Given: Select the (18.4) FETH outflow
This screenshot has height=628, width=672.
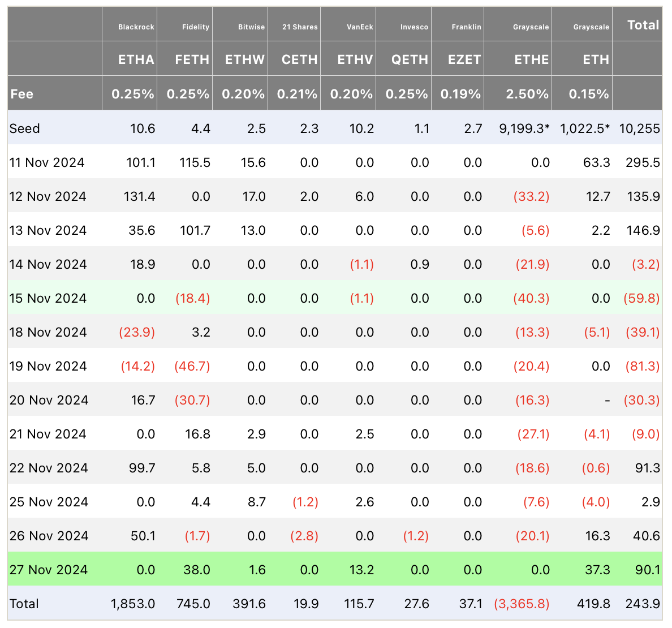Looking at the screenshot, I should (192, 298).
